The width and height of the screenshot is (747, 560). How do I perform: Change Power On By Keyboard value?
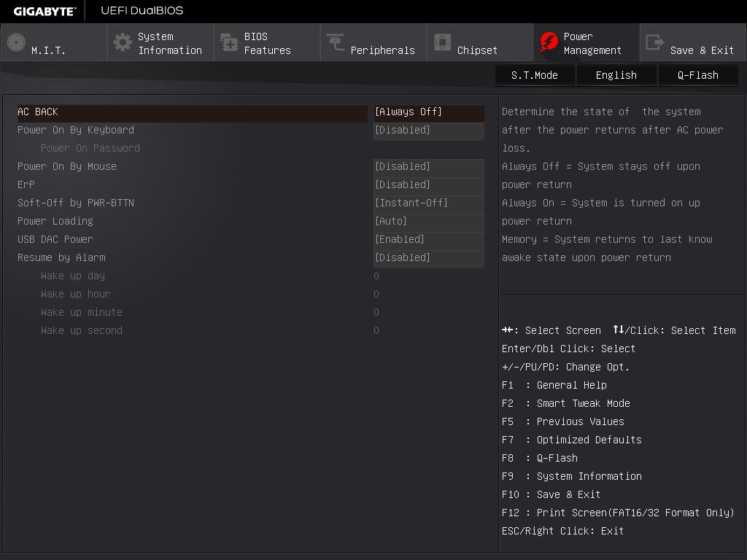429,131
